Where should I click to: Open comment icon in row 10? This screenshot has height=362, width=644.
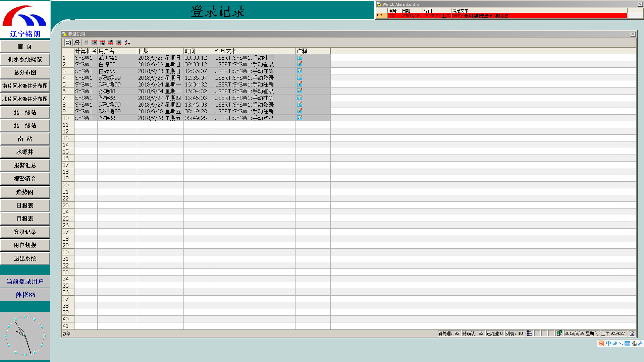pos(300,118)
